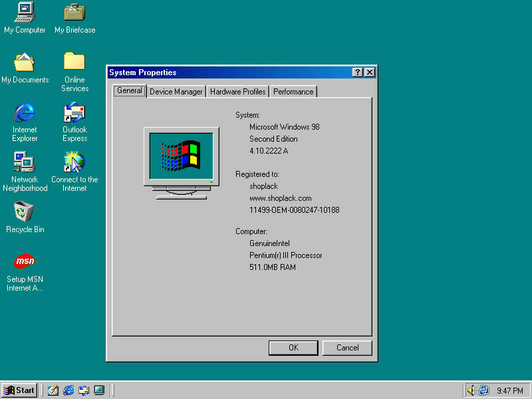Click the question mark help button
Viewport: 532px width, 399px height.
[357, 72]
